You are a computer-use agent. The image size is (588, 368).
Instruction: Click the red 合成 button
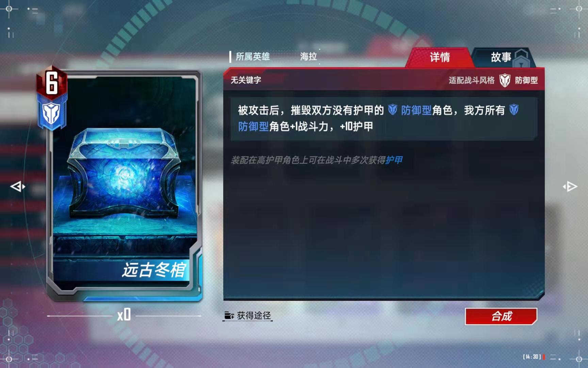(501, 316)
